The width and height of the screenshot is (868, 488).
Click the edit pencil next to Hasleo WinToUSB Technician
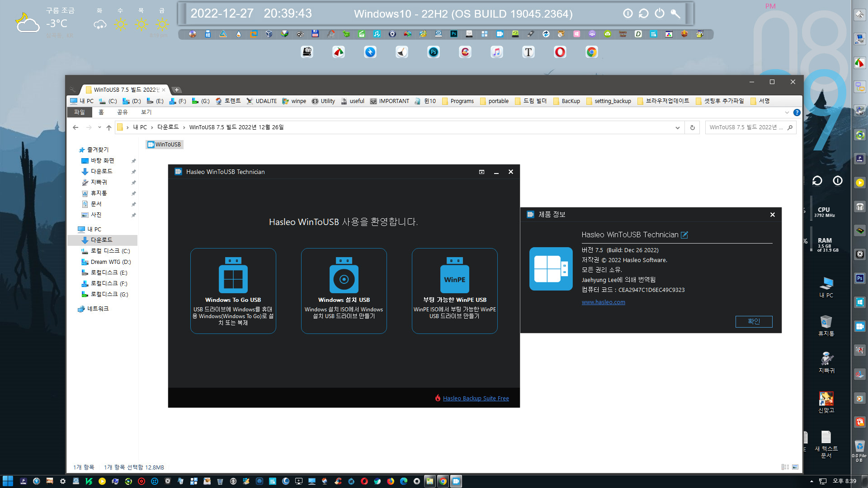(x=684, y=235)
